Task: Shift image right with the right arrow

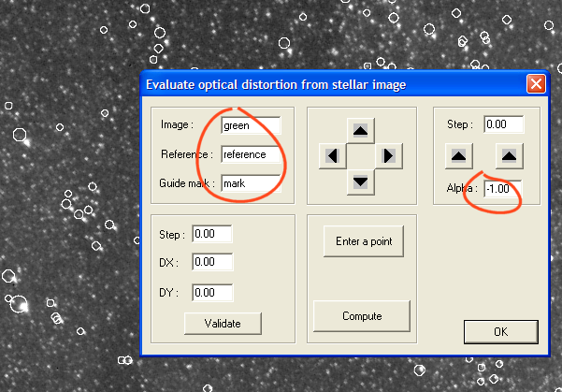Action: coord(389,156)
